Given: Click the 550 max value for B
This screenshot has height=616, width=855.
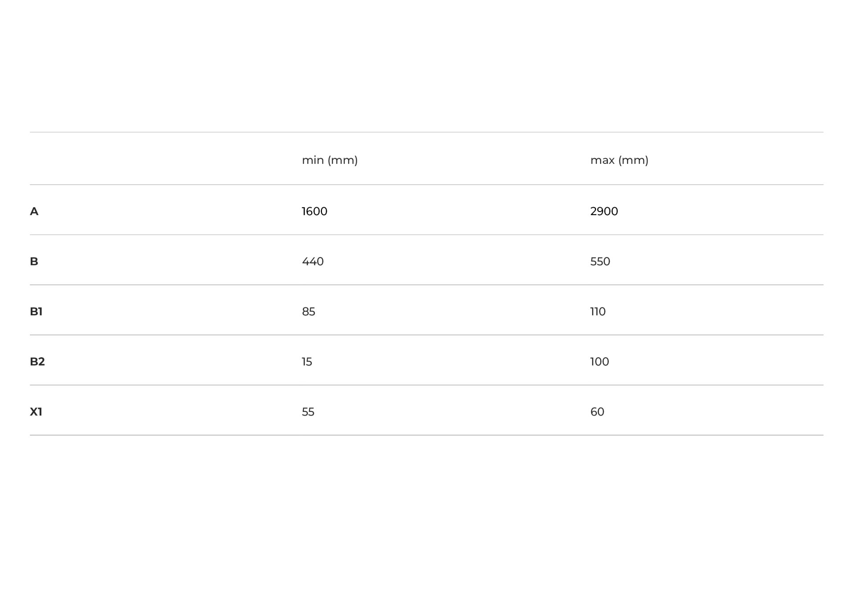Looking at the screenshot, I should (600, 261).
